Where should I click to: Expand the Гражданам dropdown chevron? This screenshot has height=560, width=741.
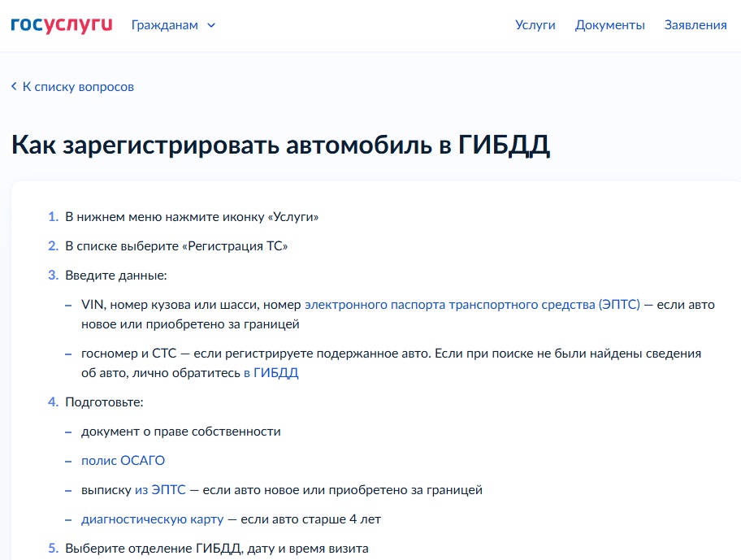(x=211, y=25)
